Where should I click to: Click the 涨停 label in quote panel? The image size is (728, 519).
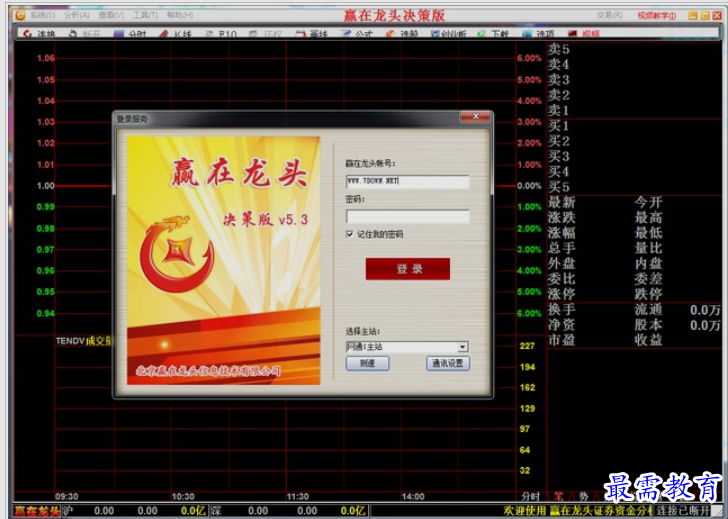(x=561, y=294)
